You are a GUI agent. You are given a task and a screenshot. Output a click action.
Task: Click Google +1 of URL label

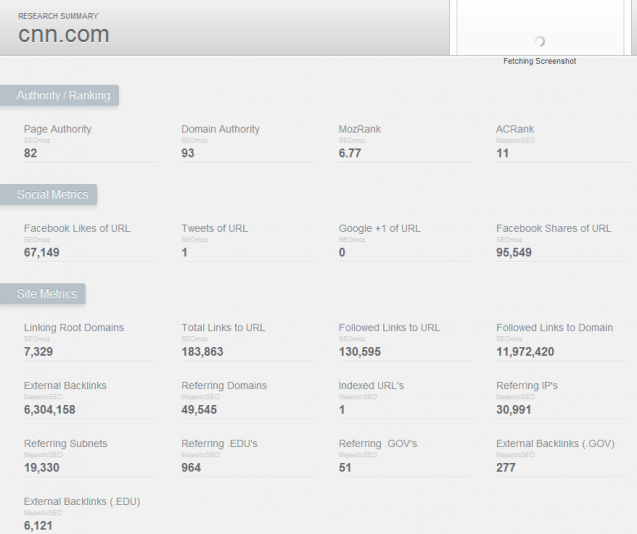pyautogui.click(x=380, y=228)
